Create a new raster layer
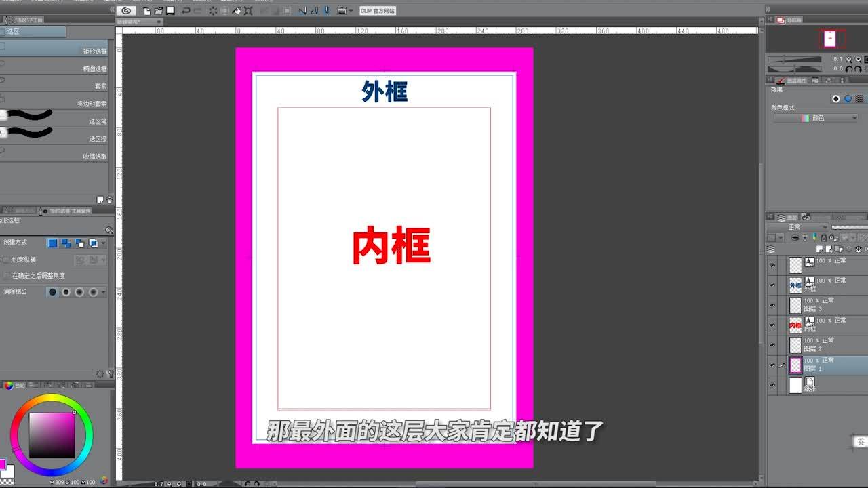Viewport: 868px width, 488px height. point(821,249)
